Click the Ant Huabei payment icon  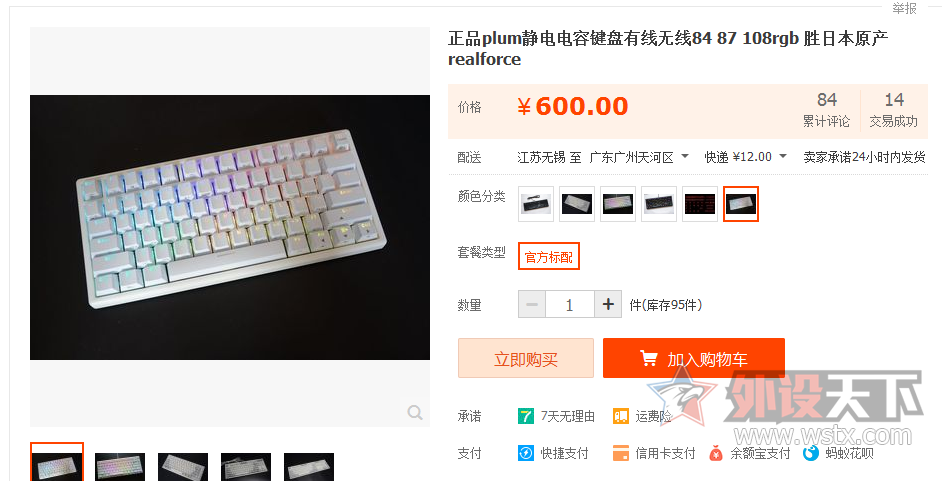click(x=811, y=453)
